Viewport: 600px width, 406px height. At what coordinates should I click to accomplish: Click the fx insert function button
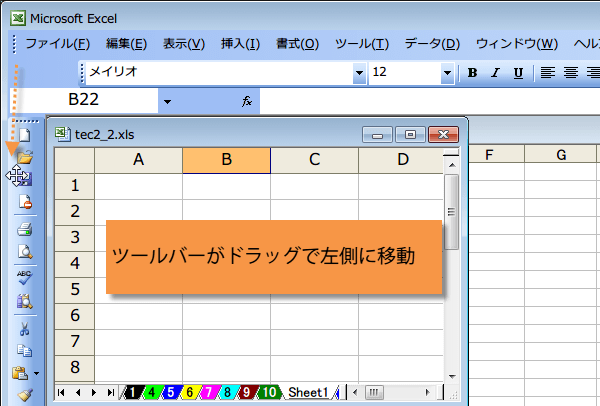pos(247,101)
